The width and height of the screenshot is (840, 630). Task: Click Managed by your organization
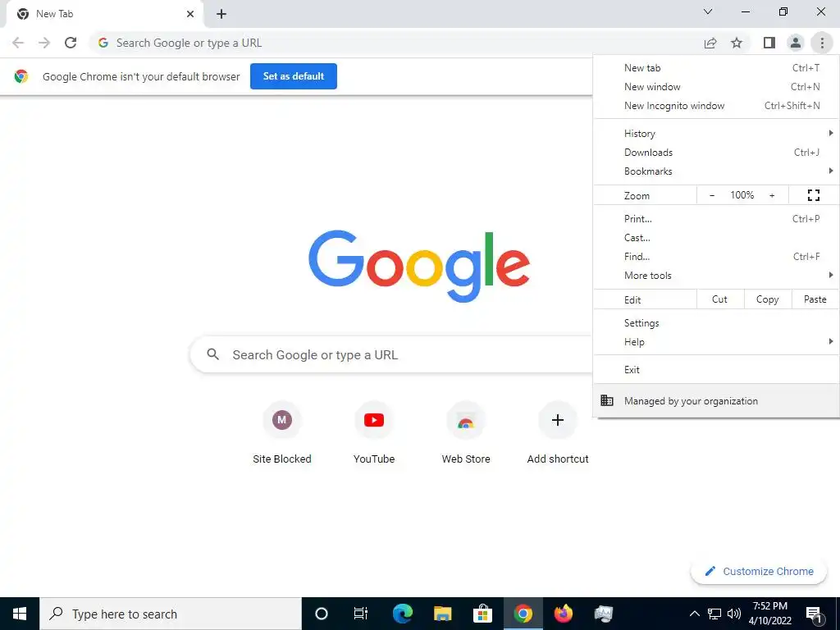(x=717, y=400)
